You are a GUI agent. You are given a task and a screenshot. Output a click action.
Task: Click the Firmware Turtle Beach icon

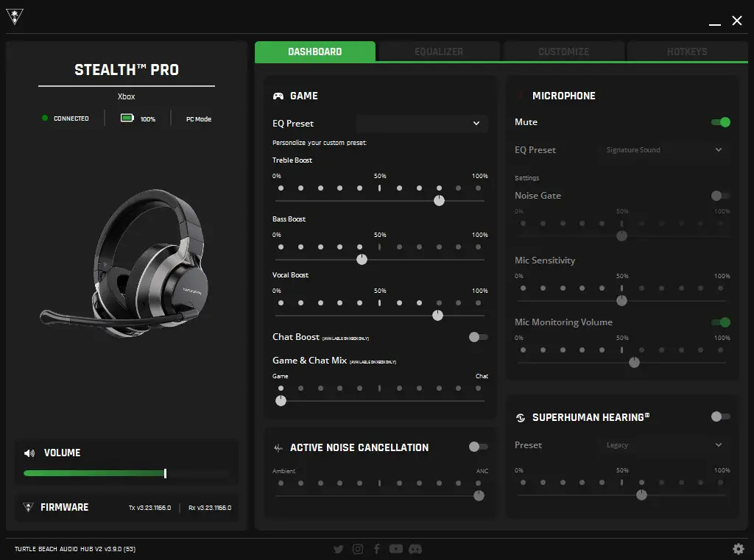pos(29,507)
